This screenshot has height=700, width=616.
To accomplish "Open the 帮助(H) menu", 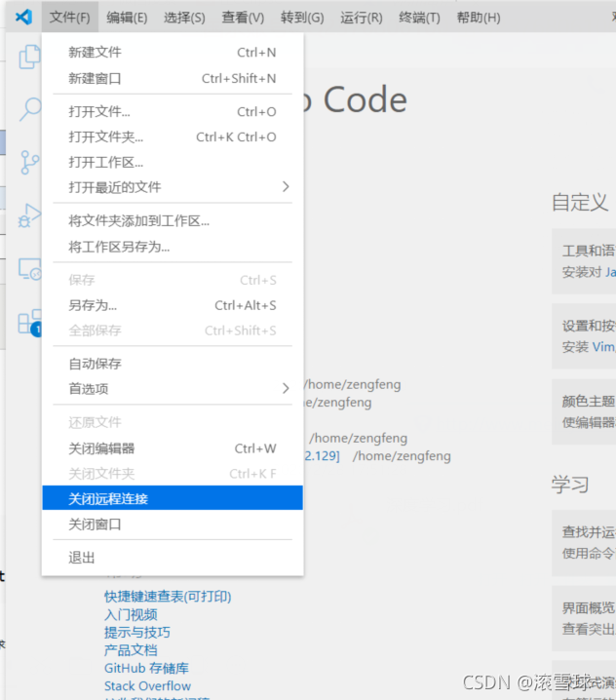I will (x=479, y=18).
